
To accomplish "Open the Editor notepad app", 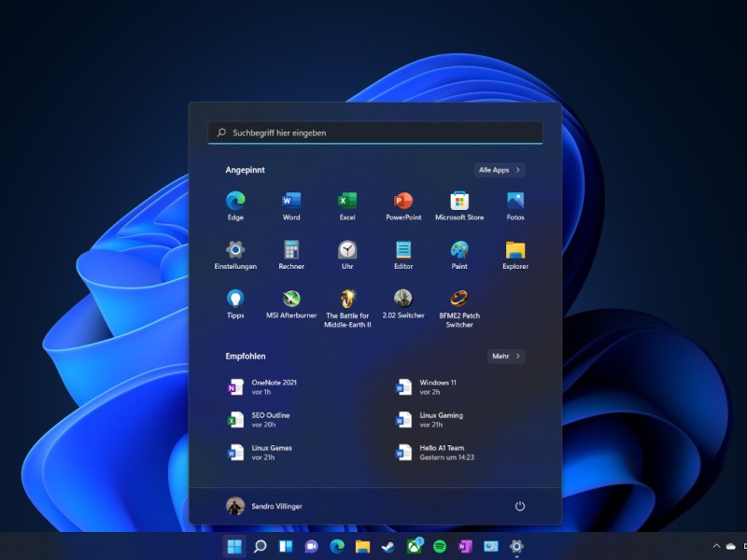I will pos(403,255).
